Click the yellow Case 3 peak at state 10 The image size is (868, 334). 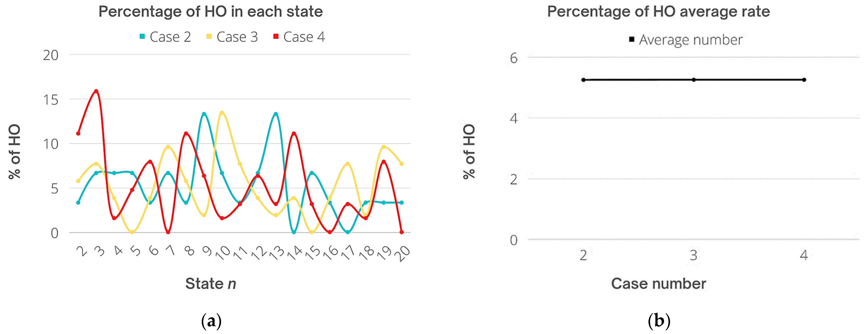pos(222,113)
